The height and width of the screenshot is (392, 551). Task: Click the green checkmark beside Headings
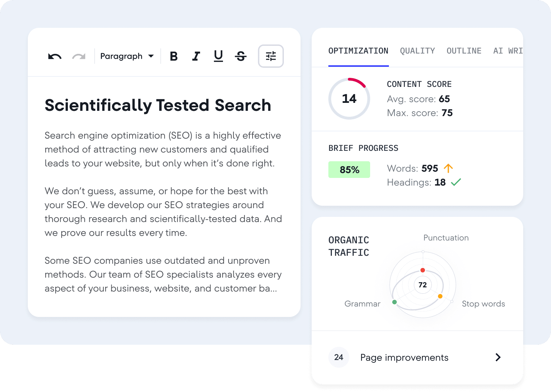[x=456, y=182]
